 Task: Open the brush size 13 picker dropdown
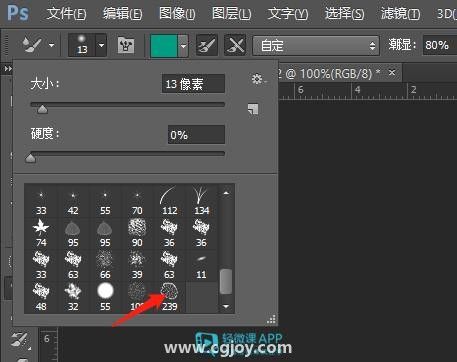pyautogui.click(x=101, y=45)
